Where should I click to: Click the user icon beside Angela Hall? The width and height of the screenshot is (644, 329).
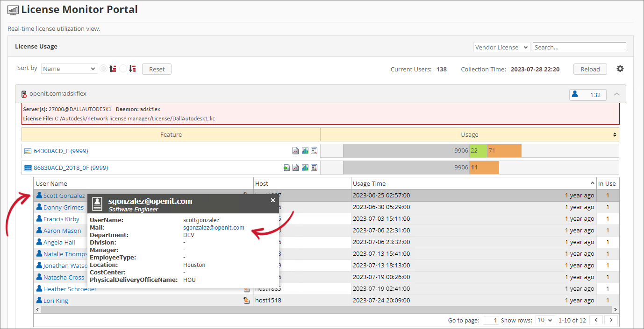tap(39, 242)
